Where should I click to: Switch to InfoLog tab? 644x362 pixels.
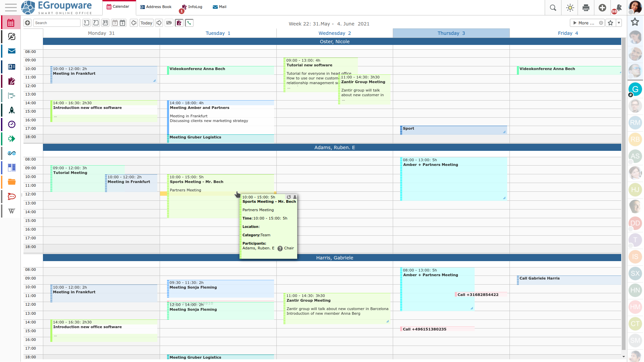(x=192, y=7)
